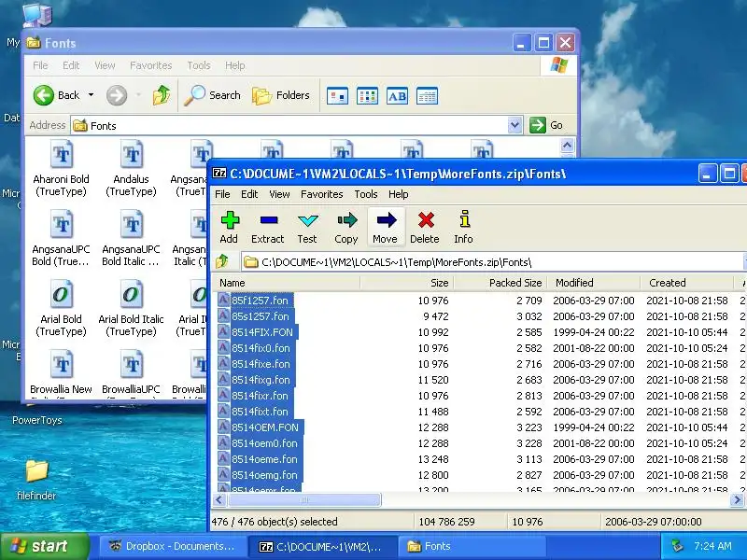Click the Start button

click(x=44, y=546)
